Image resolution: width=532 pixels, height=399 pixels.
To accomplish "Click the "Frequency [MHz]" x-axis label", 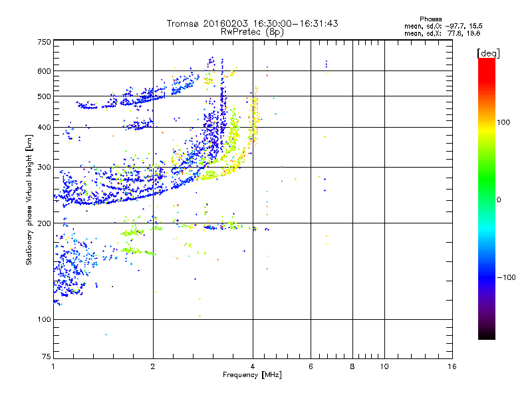I will pos(252,375).
